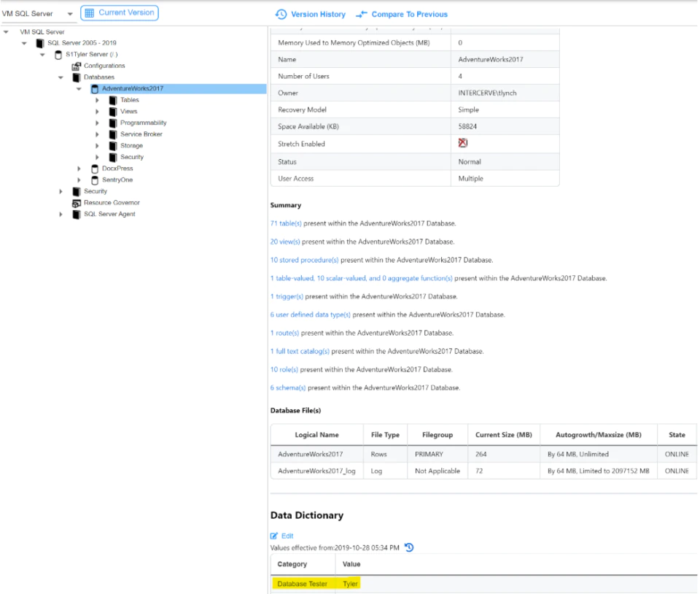Click the SentryOne database icon
Screen dimensions: 700x594
click(95, 180)
